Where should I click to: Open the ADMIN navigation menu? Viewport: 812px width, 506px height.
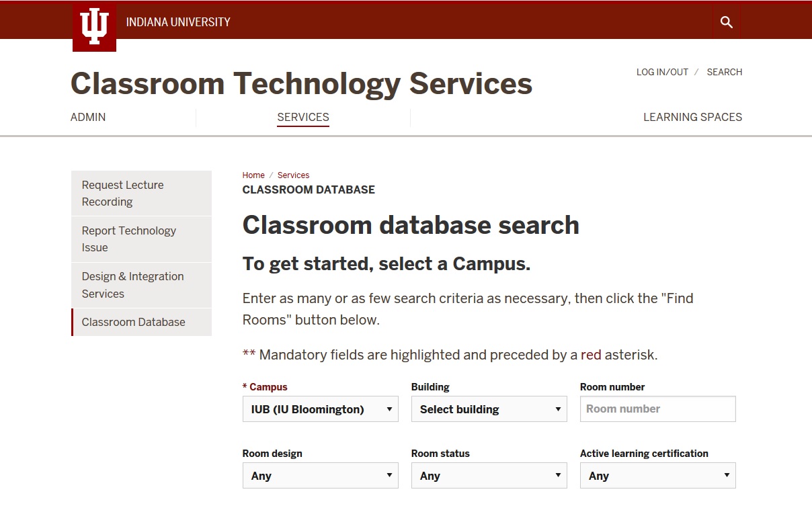pos(88,117)
